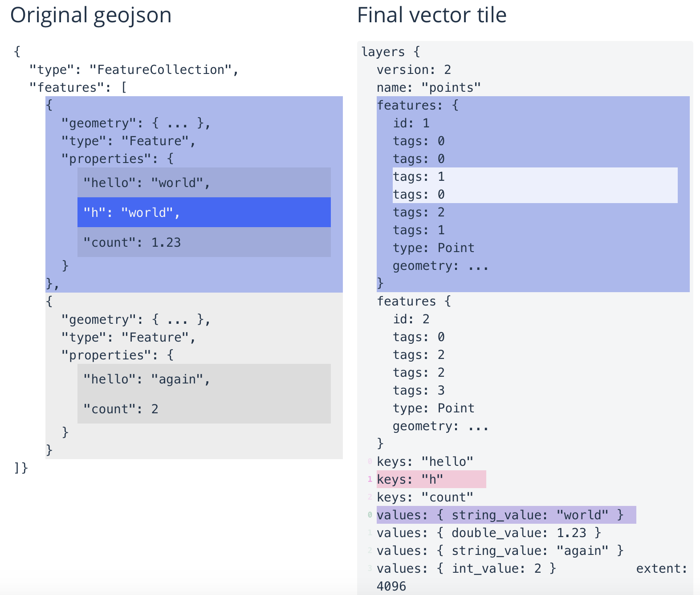700x595 pixels.
Task: Click the id: 2 feature line
Action: point(411,319)
